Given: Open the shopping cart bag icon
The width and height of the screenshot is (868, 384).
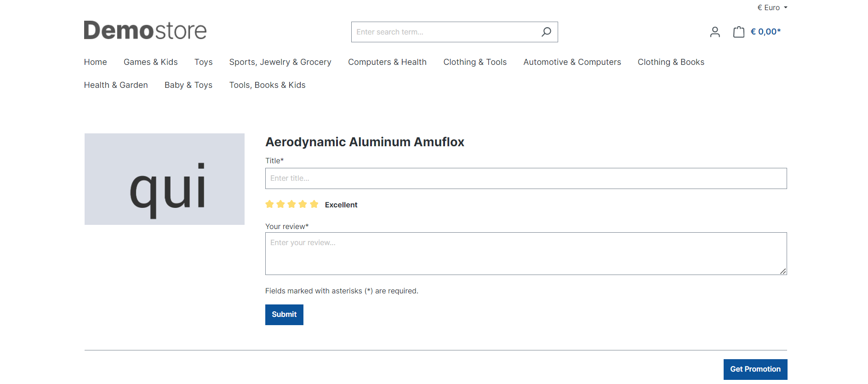Looking at the screenshot, I should tap(739, 32).
